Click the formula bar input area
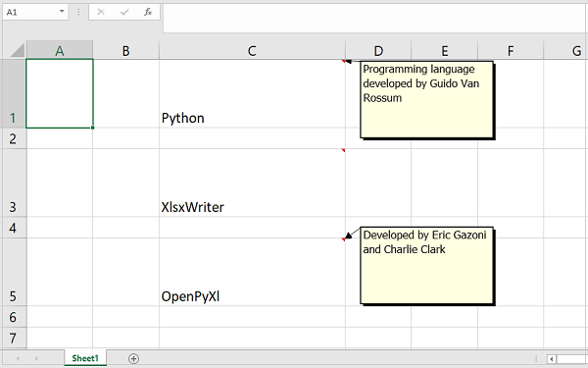The height and width of the screenshot is (368, 588). 375,18
